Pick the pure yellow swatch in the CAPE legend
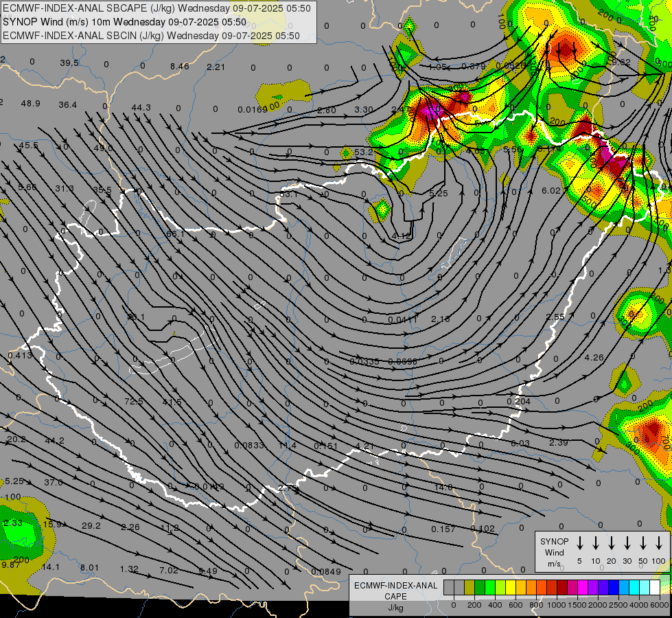The height and width of the screenshot is (618, 672). (x=511, y=588)
